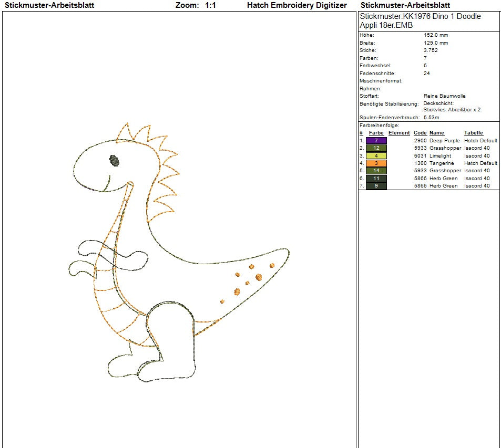
Task: Click the Farbwechsel value '6'
Action: 425,66
